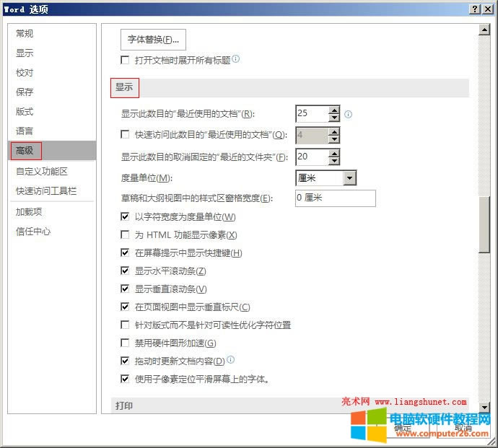Viewport: 498px width, 448px height.
Task: Toggle 显示水平滚动条 checkbox
Action: click(x=125, y=271)
